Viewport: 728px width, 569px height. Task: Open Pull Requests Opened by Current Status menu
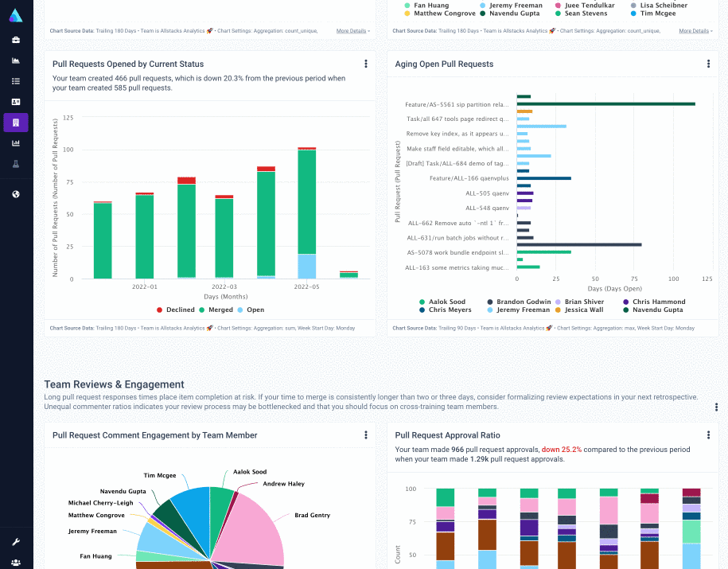[x=366, y=64]
